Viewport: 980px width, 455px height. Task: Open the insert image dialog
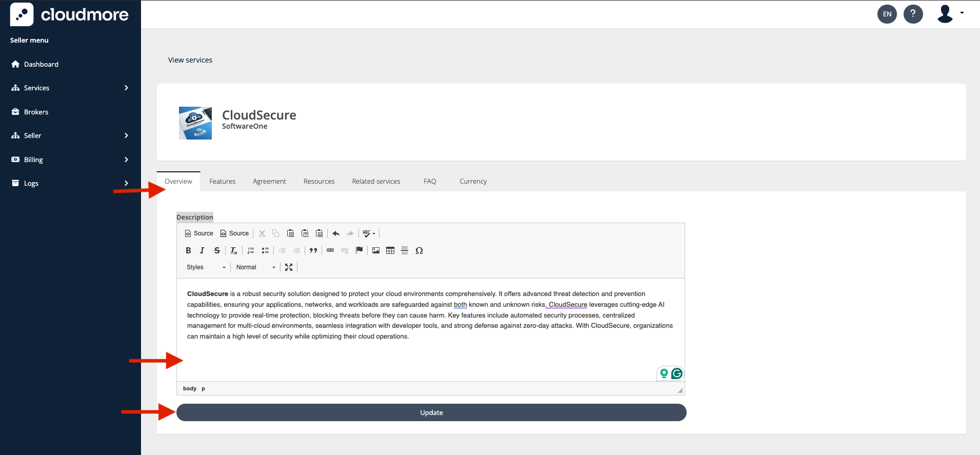[376, 250]
